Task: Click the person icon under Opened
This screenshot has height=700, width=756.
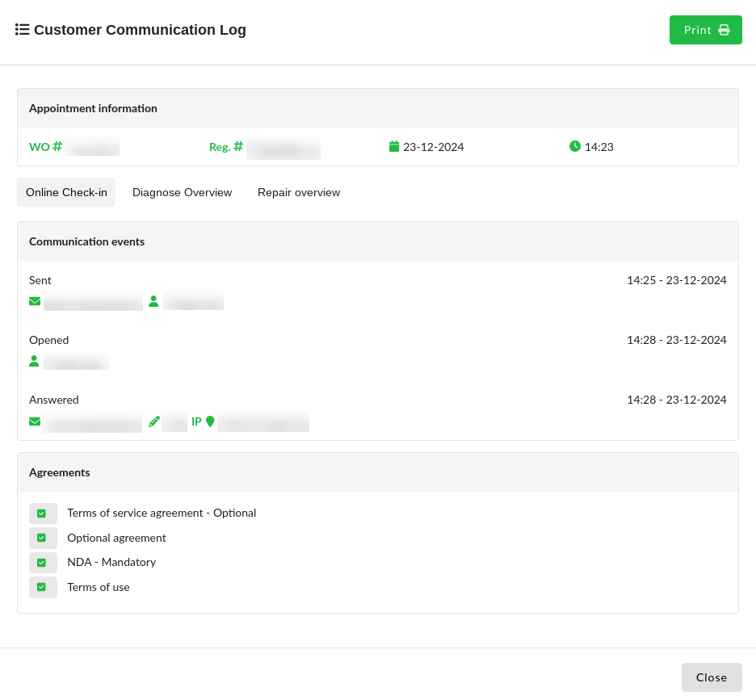Action: click(34, 361)
